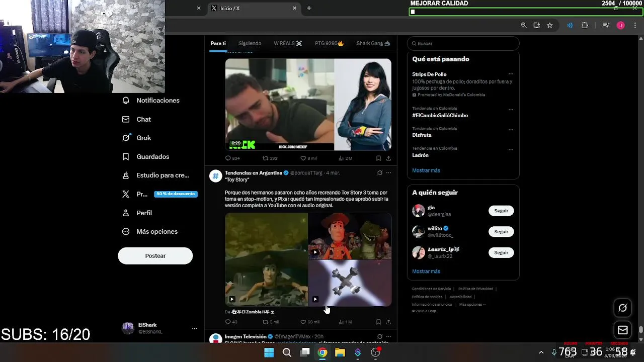
Task: Click install app icon in address bar
Action: (x=537, y=25)
